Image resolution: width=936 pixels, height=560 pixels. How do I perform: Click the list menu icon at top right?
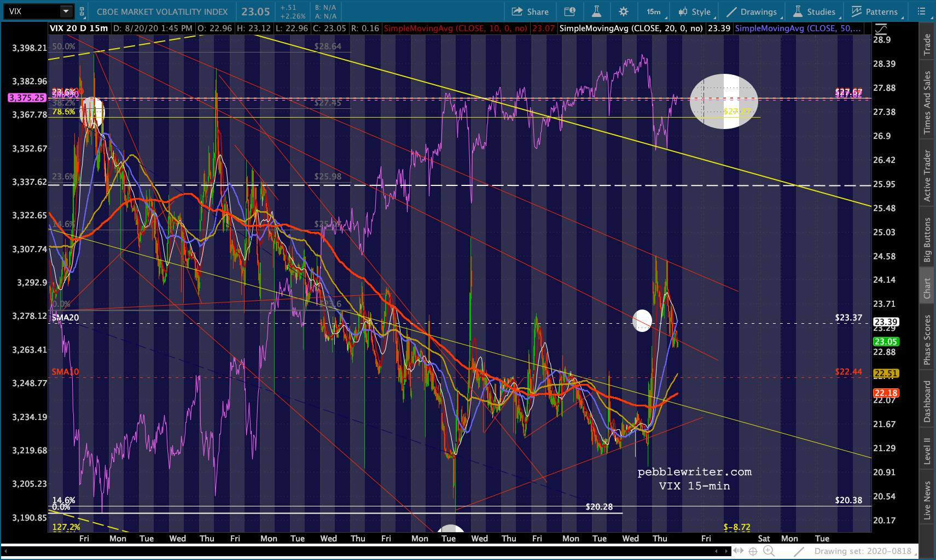click(921, 11)
